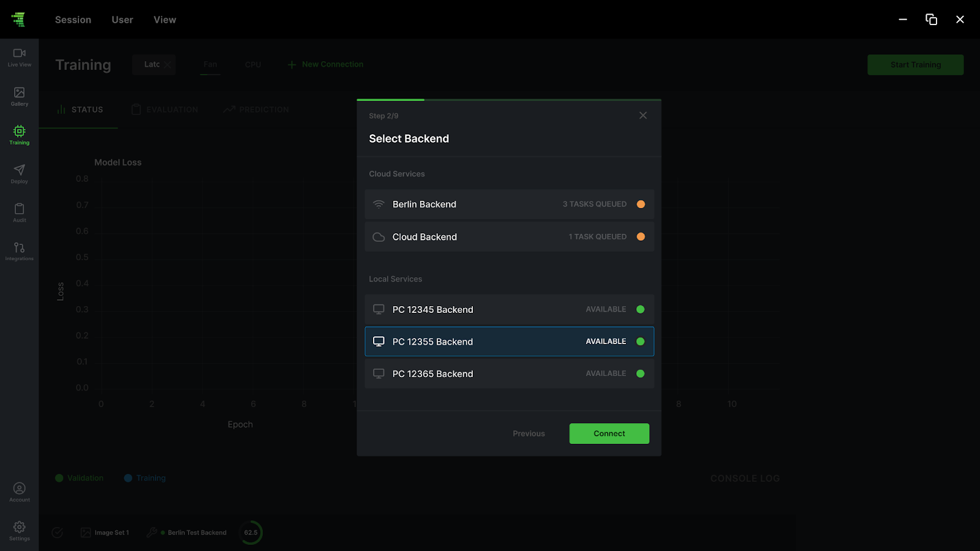Click the Berlin Test Backend status label
The height and width of the screenshot is (551, 980).
(197, 533)
